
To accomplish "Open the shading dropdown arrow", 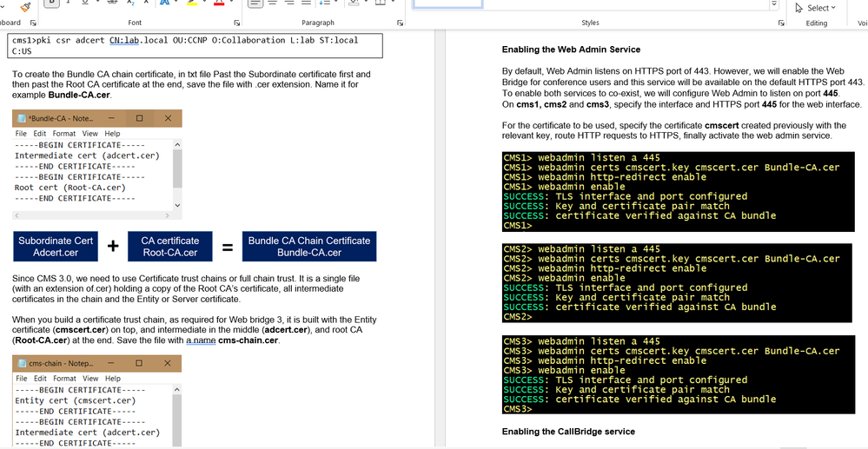I will [366, 3].
